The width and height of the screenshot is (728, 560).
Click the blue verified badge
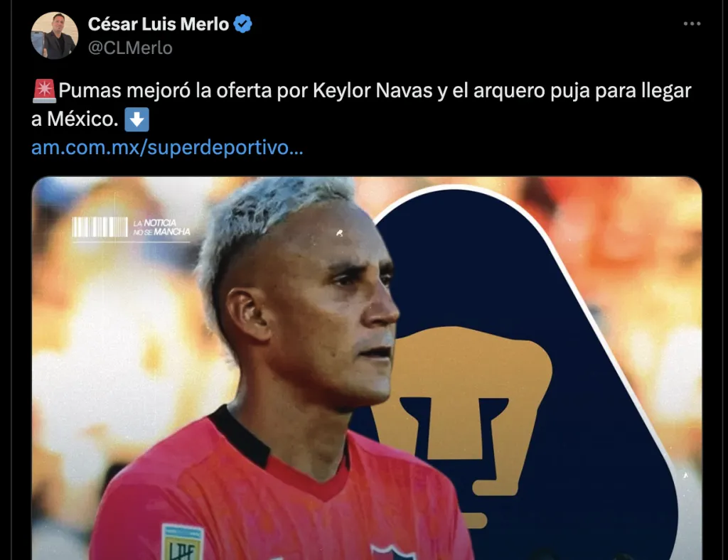(x=242, y=23)
